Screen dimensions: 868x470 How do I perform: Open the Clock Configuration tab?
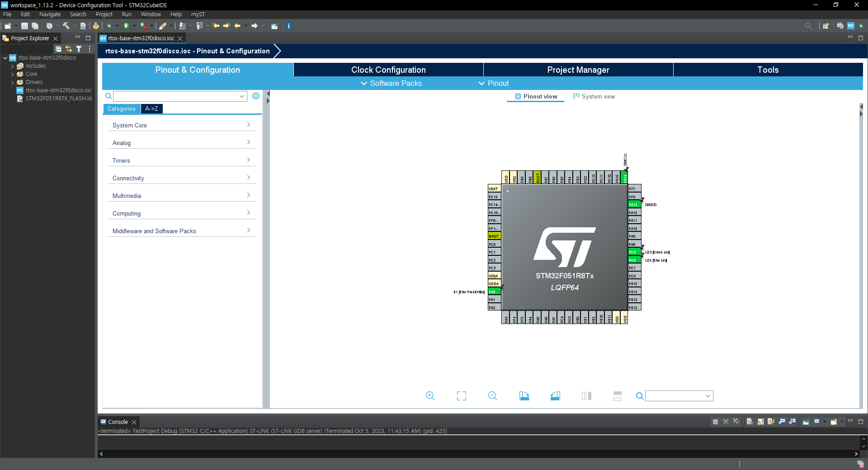click(388, 70)
